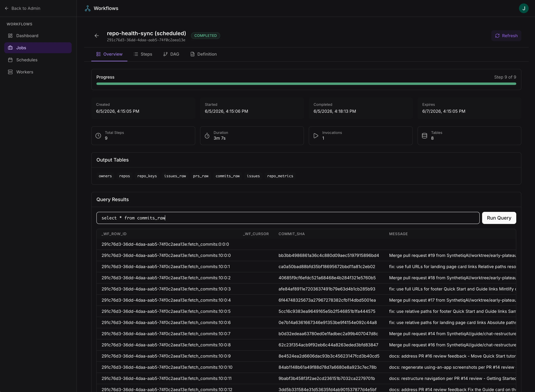The image size is (535, 392).
Task: Click the Merge pull request #14 message
Action: [452, 334]
